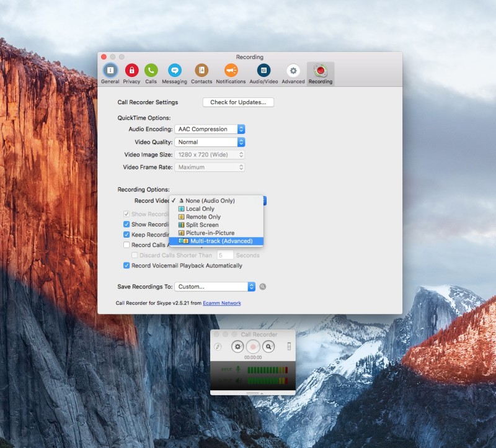Select Picture-in-Picture recording option
496x448 pixels.
pos(216,233)
